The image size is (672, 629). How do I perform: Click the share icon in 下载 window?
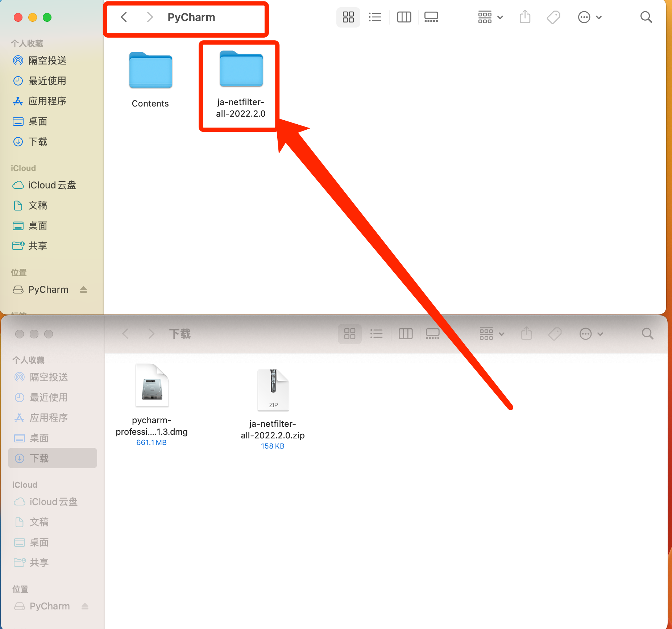pos(526,334)
